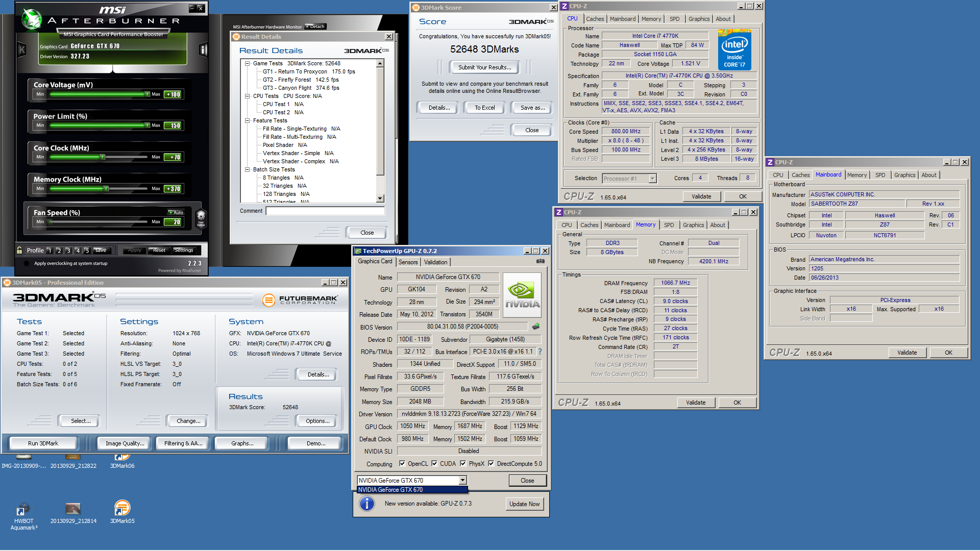Image resolution: width=980 pixels, height=551 pixels.
Task: Click the Memory Clock slider handle
Action: (106, 189)
